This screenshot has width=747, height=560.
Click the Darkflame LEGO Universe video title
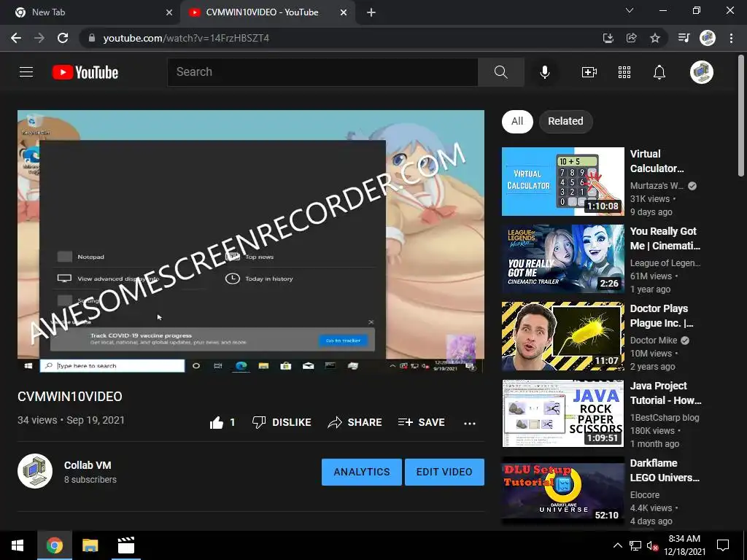tap(665, 470)
